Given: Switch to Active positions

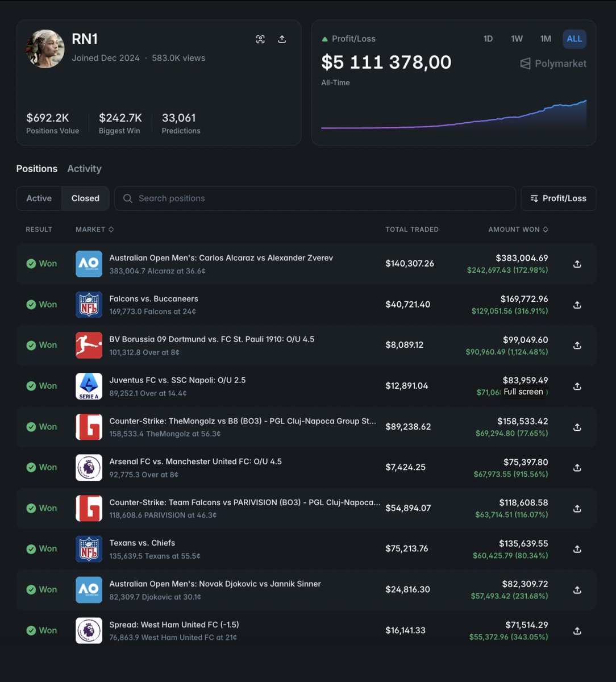Looking at the screenshot, I should [x=39, y=198].
